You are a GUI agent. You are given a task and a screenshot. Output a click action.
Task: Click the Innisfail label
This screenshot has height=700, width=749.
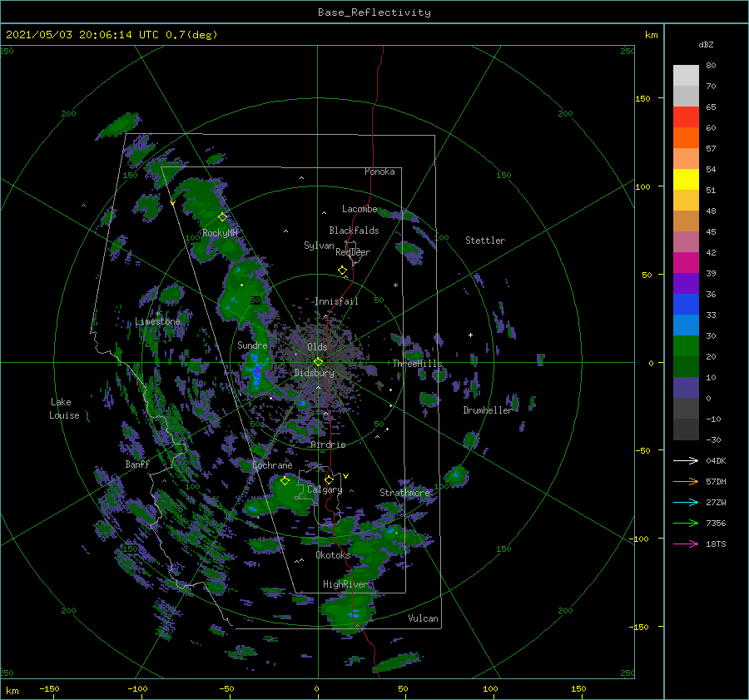click(x=336, y=301)
